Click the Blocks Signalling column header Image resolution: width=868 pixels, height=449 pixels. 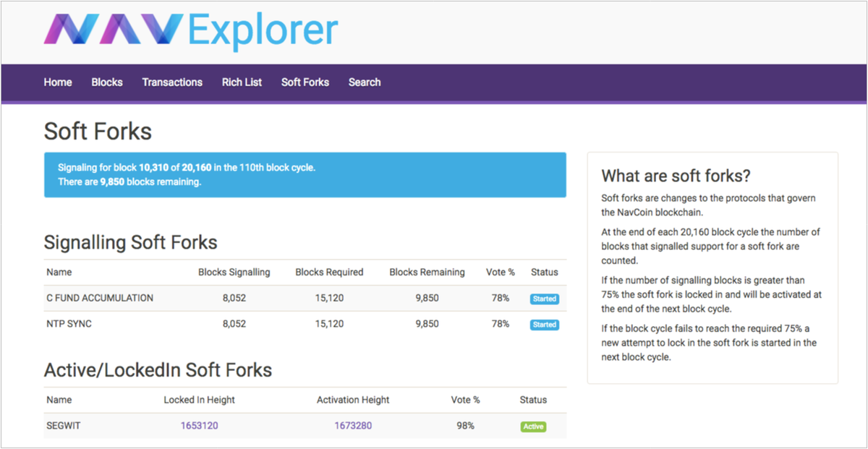(x=234, y=273)
